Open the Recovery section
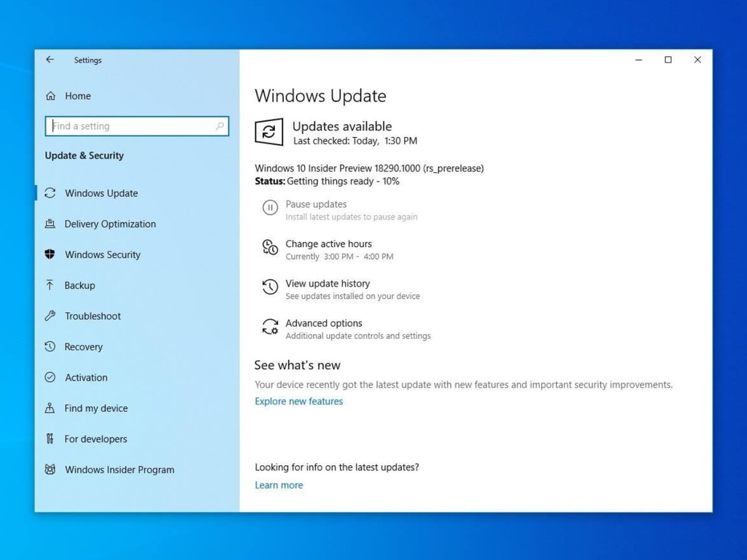This screenshot has width=747, height=560. 83,346
